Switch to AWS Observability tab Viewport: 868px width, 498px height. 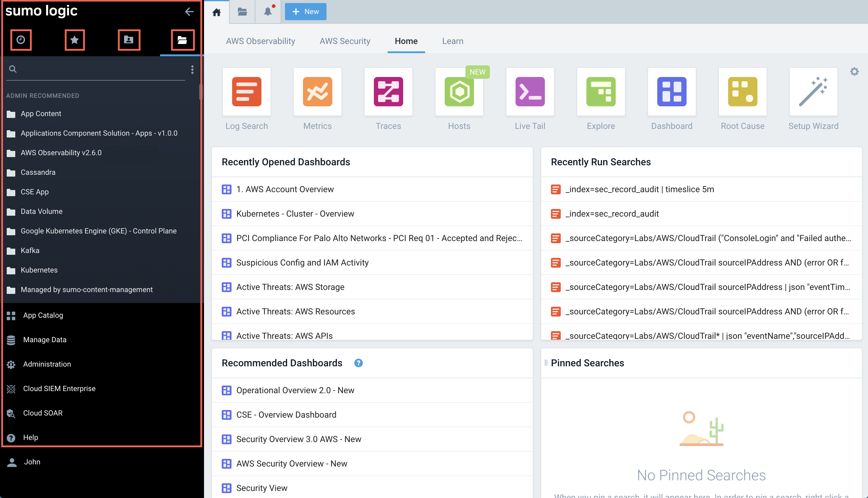coord(261,41)
